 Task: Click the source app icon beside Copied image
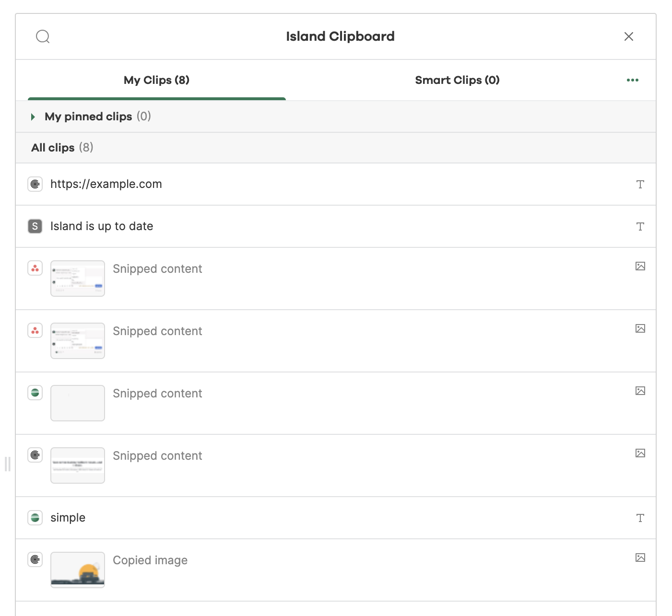click(35, 559)
